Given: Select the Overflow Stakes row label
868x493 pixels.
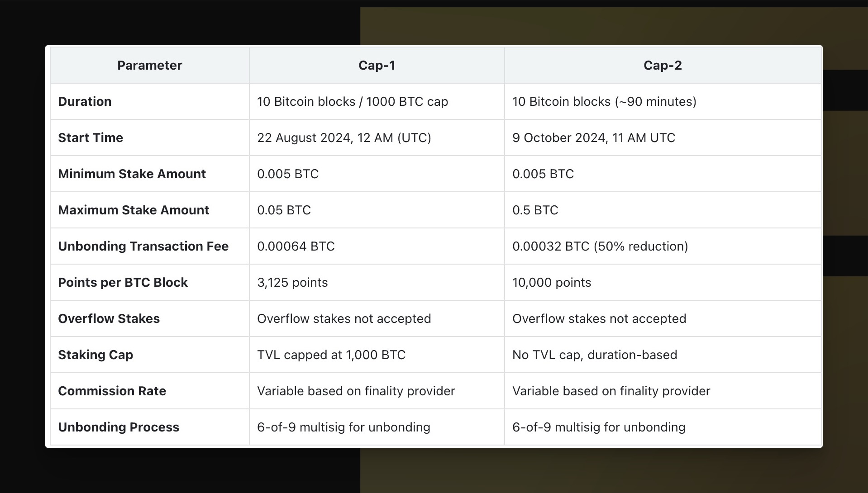Looking at the screenshot, I should [109, 318].
